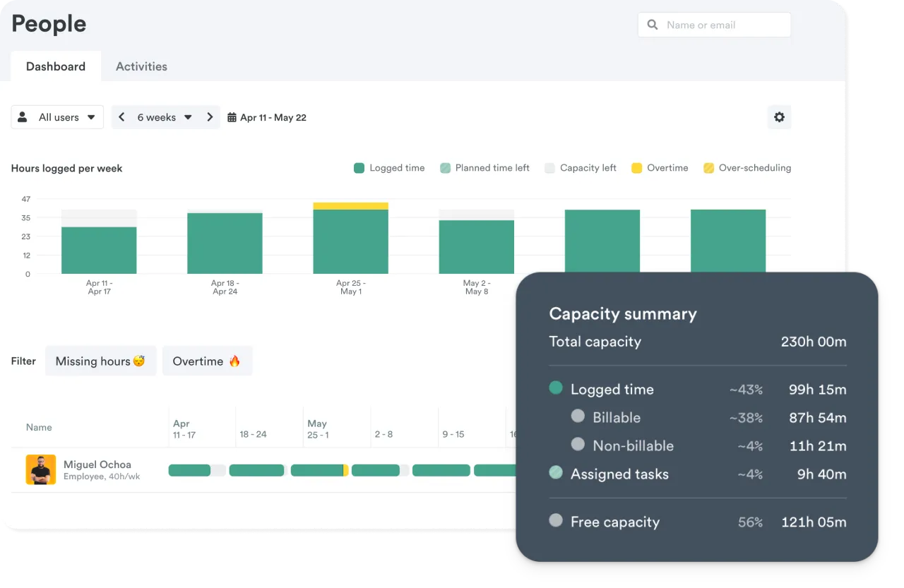Click the person icon in the users filter

point(22,116)
